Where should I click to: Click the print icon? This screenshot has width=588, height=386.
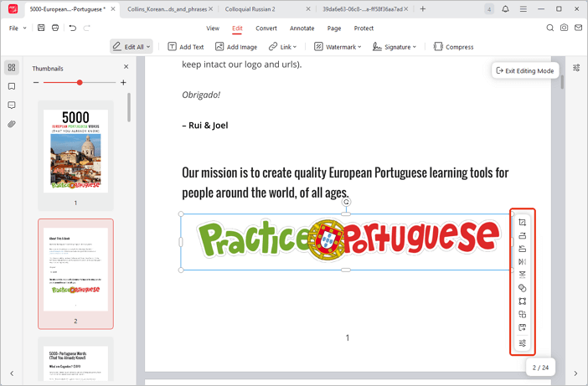55,28
